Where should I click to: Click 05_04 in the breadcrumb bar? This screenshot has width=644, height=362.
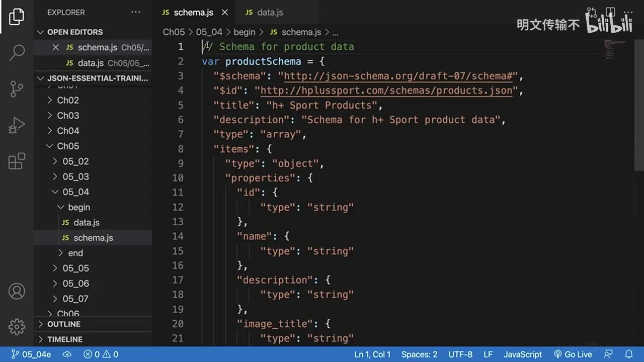tap(209, 32)
